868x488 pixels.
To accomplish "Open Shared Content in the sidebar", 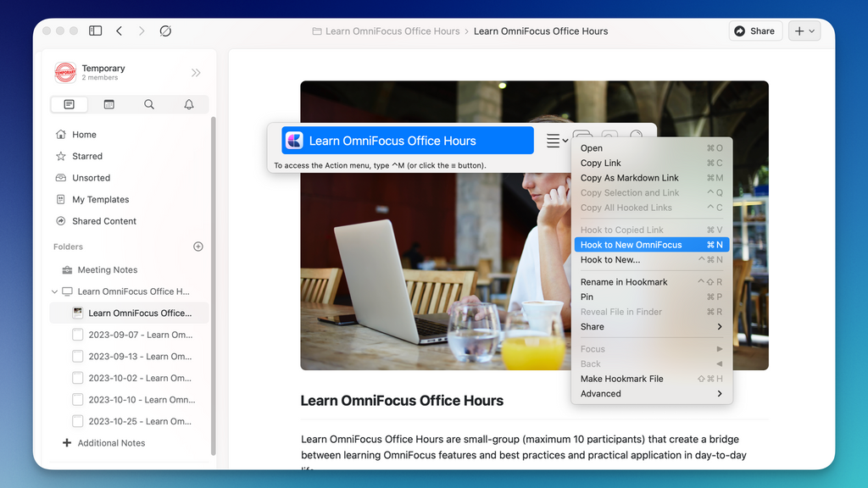I will point(96,221).
